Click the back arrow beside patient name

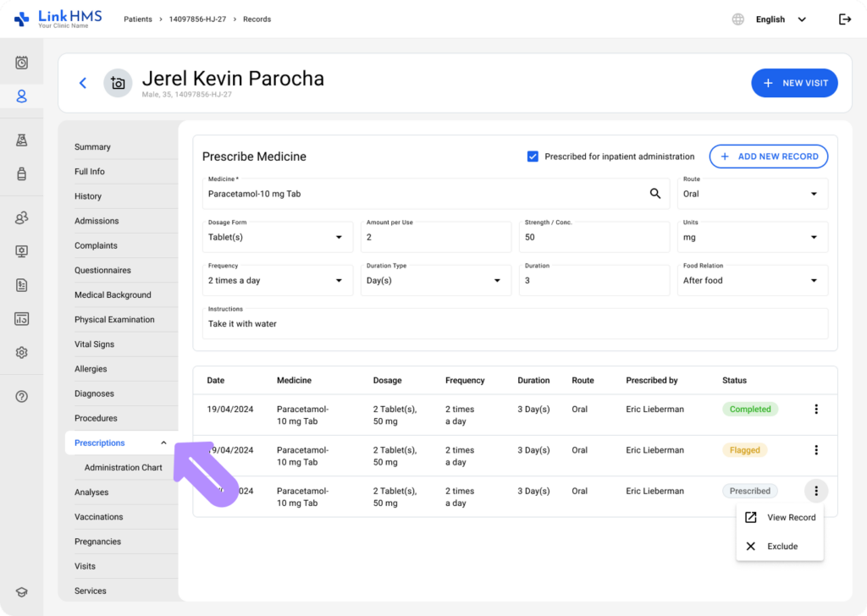[x=83, y=83]
